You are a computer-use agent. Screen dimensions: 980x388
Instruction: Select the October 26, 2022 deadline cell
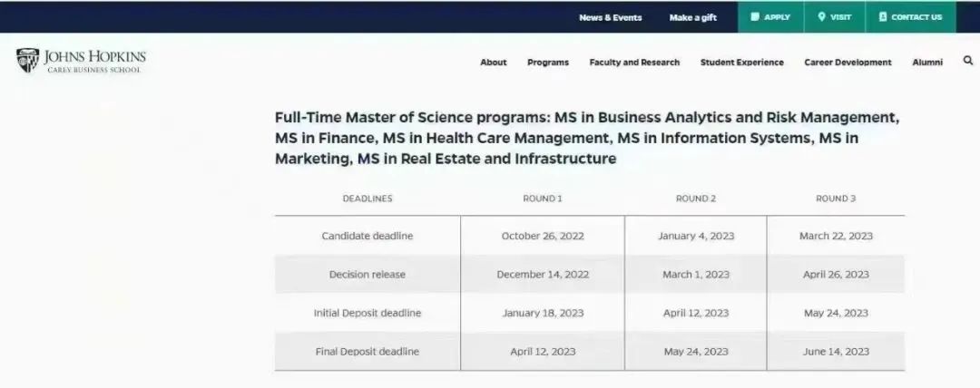(543, 236)
